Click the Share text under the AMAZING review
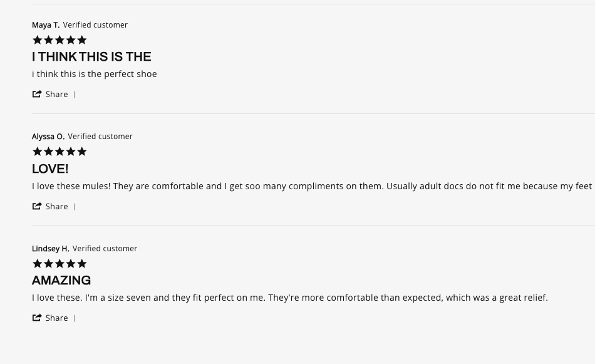Viewport: 595px width, 364px height. click(x=56, y=318)
